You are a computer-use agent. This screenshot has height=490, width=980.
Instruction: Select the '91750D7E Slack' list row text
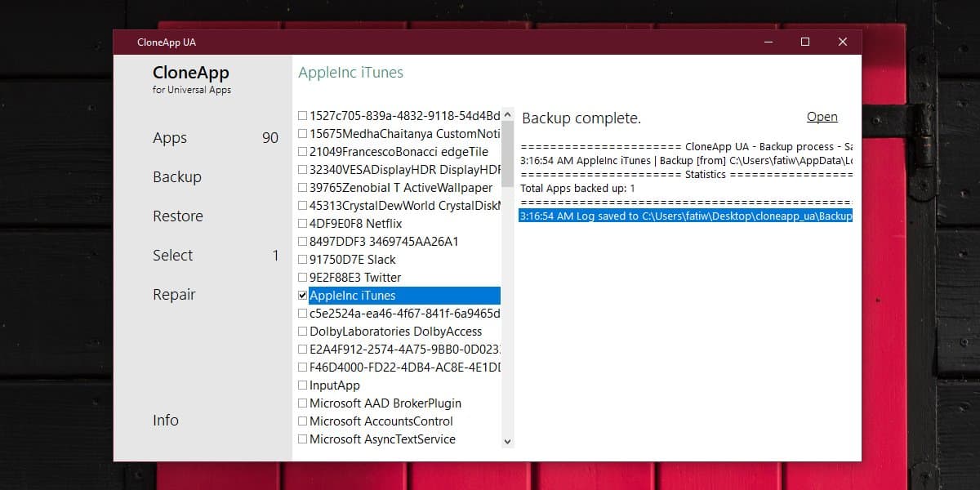(353, 260)
